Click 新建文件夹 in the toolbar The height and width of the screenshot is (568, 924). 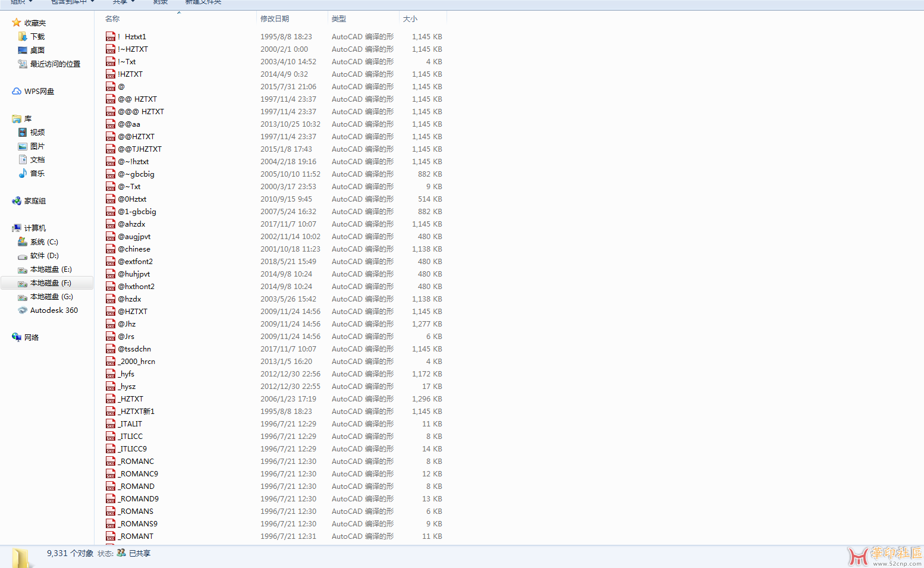tap(203, 2)
